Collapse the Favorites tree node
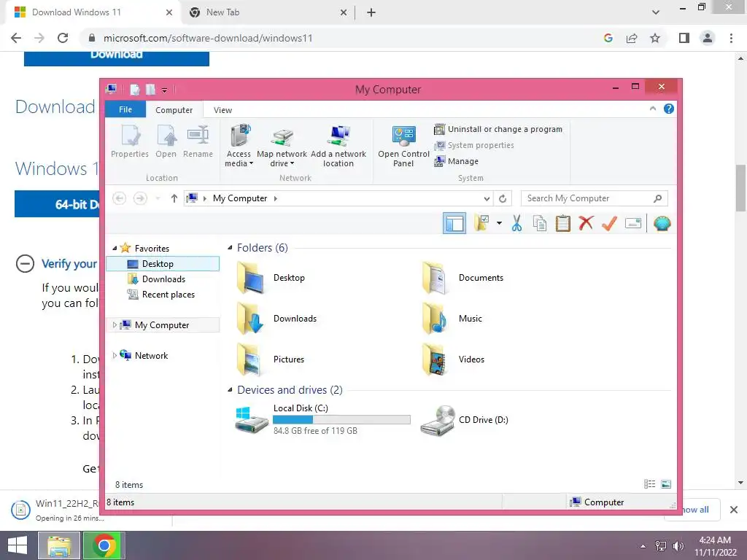 click(x=115, y=248)
